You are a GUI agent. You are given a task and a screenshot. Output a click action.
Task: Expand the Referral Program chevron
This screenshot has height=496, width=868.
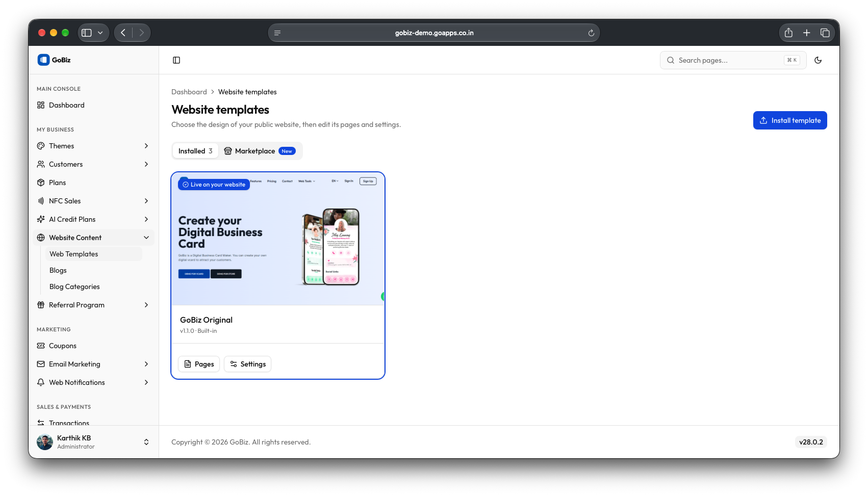(x=146, y=305)
